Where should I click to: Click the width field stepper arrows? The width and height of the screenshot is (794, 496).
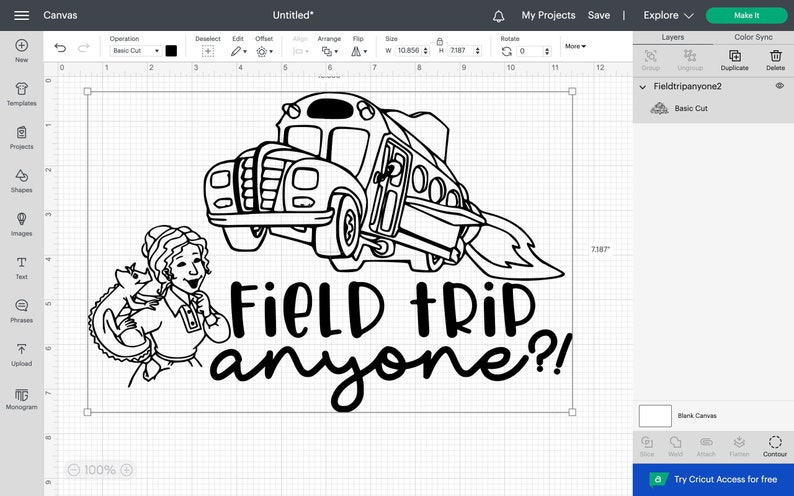click(x=425, y=51)
